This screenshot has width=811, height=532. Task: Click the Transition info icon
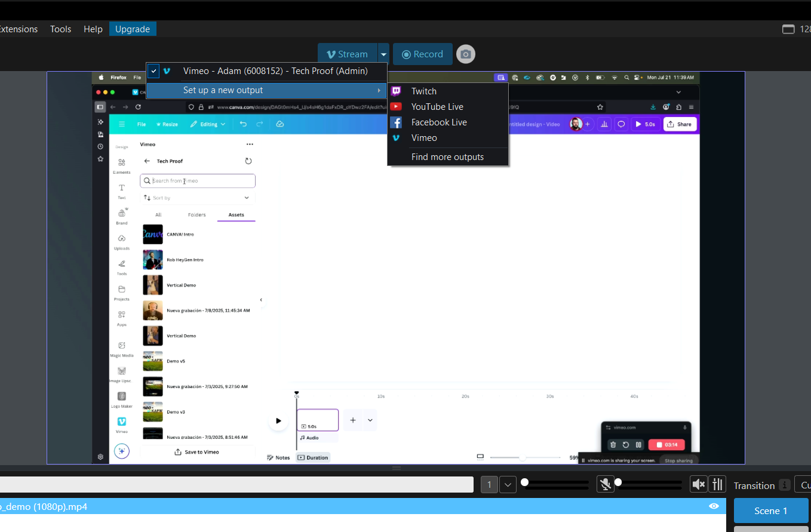pos(784,485)
